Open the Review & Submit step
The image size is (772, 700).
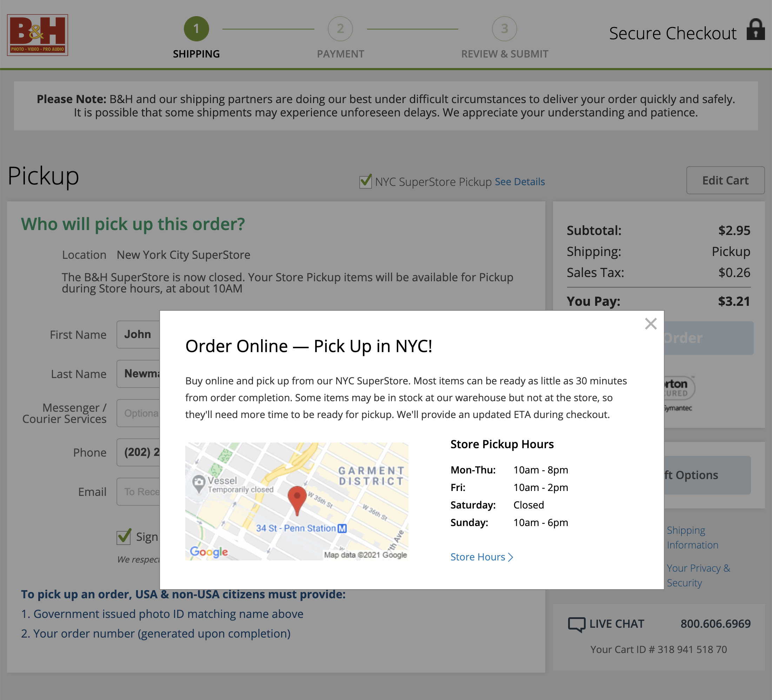[x=505, y=28]
